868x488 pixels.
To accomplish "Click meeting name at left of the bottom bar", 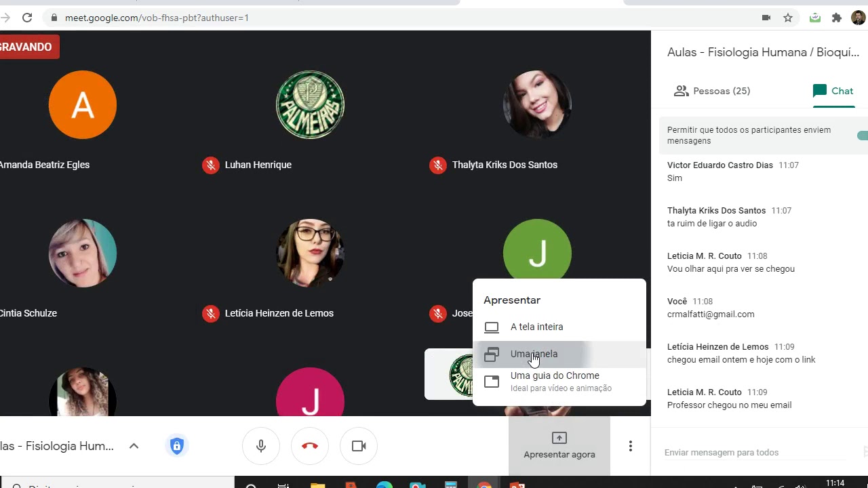I will click(57, 446).
